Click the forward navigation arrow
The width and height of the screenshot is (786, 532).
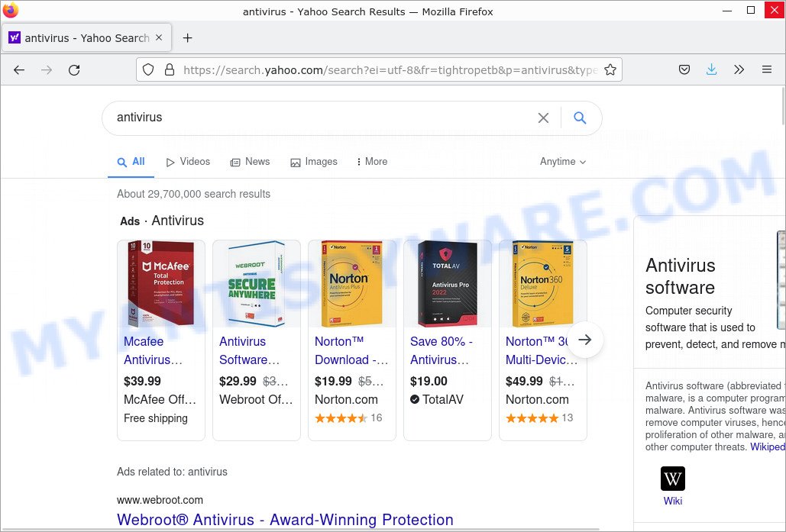point(47,70)
